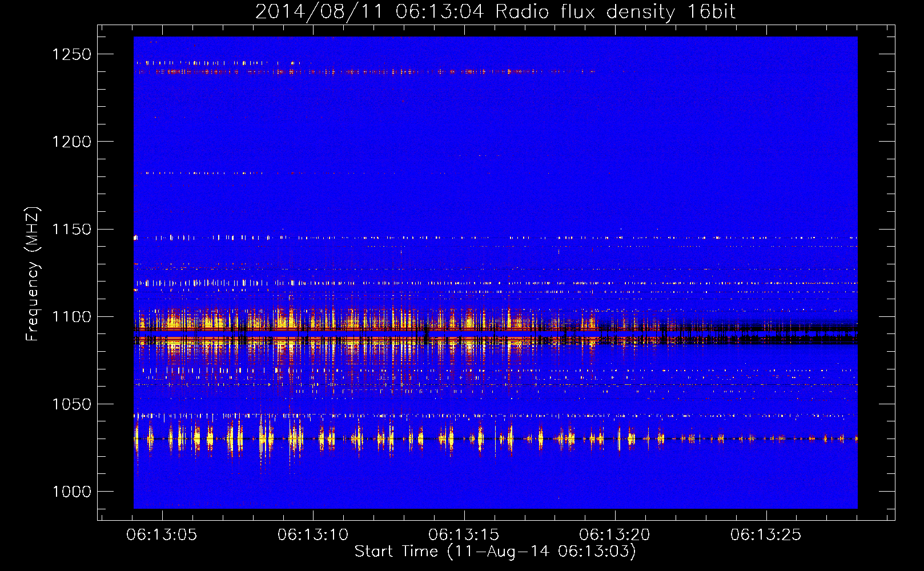The height and width of the screenshot is (571, 924).
Task: Click the "Frequency (MHZ)" axis label
Action: tap(33, 274)
